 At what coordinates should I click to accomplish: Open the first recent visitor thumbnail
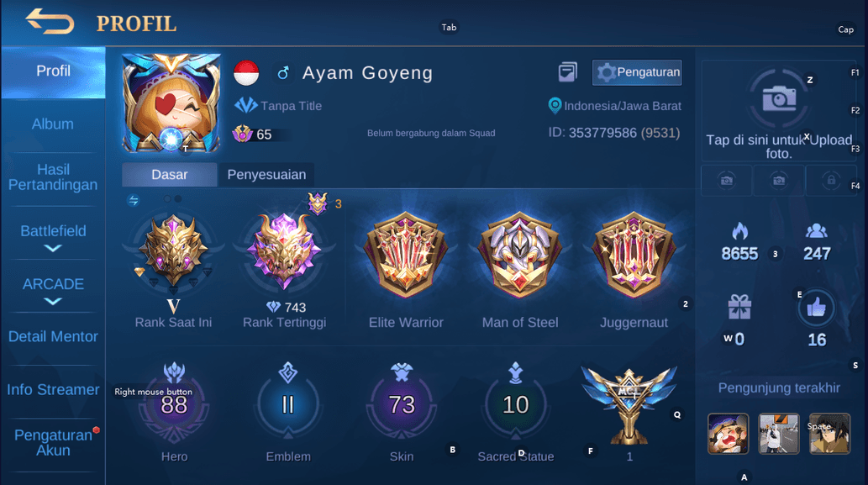[728, 434]
